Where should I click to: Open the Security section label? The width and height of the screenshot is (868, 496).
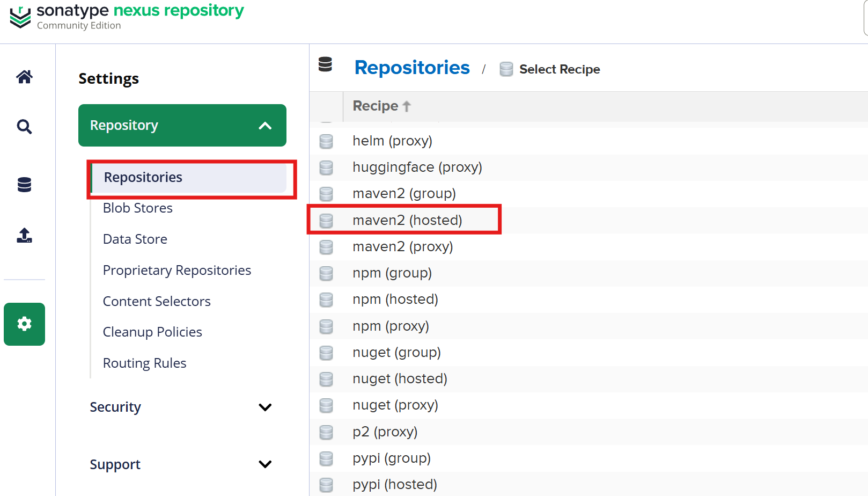tap(115, 407)
